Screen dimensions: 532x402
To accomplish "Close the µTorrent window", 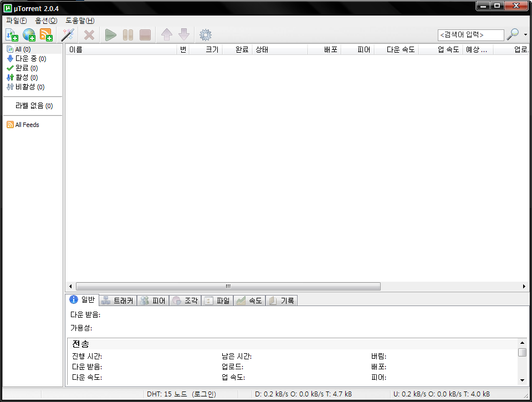I will [x=516, y=6].
